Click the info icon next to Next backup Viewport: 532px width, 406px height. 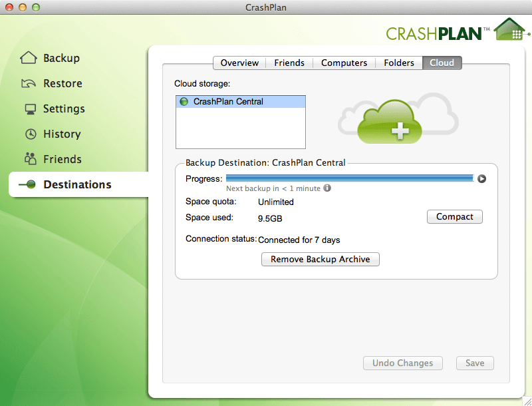pos(327,188)
